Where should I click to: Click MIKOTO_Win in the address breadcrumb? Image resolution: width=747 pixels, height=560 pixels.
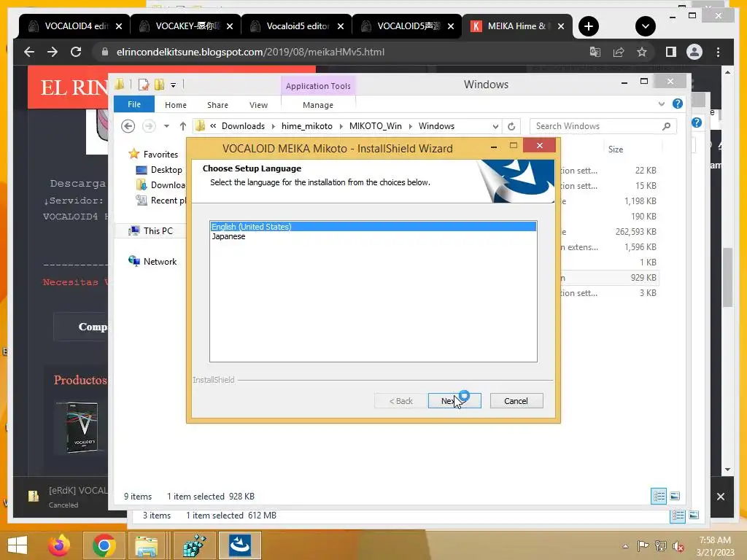(x=376, y=126)
